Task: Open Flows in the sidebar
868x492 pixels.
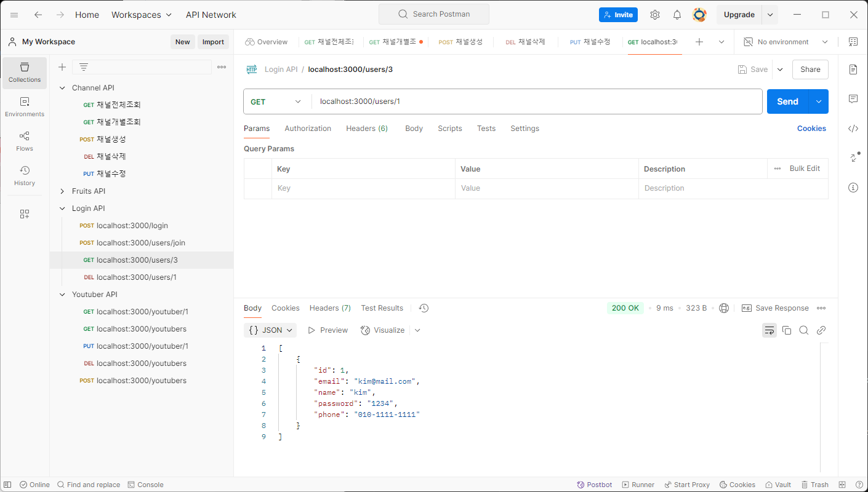Action: pos(25,141)
